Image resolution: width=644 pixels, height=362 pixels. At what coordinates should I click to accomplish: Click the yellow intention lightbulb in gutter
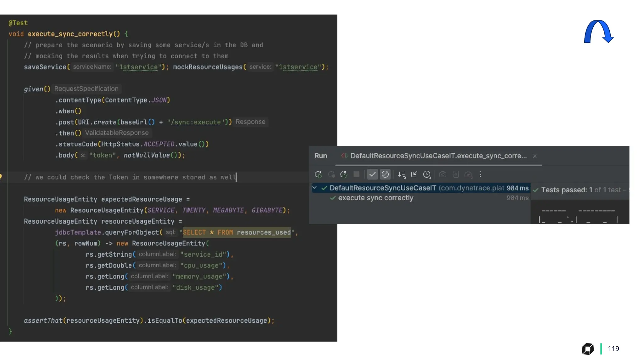pos(1,177)
